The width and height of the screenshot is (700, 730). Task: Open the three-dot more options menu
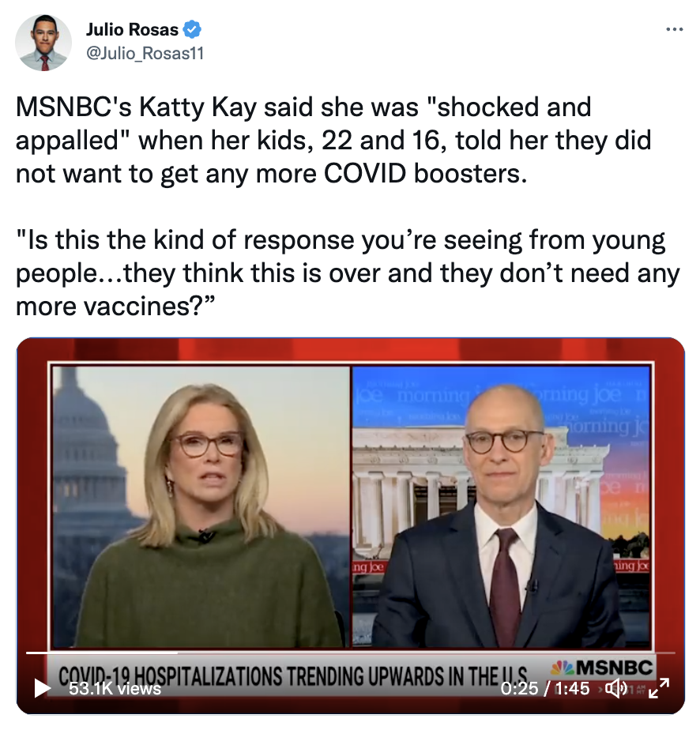(675, 30)
